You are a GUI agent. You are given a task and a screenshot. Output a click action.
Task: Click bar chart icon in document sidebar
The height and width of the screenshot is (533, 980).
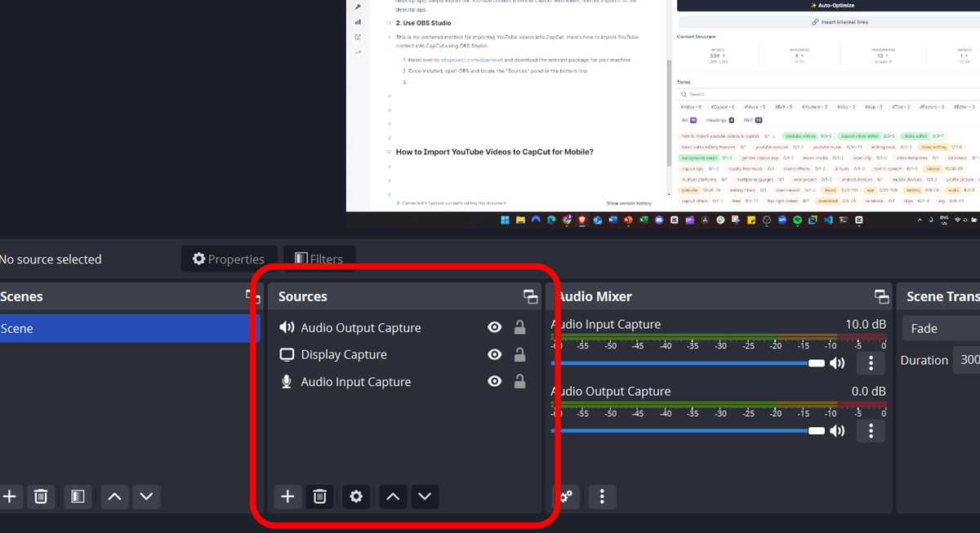point(358,22)
